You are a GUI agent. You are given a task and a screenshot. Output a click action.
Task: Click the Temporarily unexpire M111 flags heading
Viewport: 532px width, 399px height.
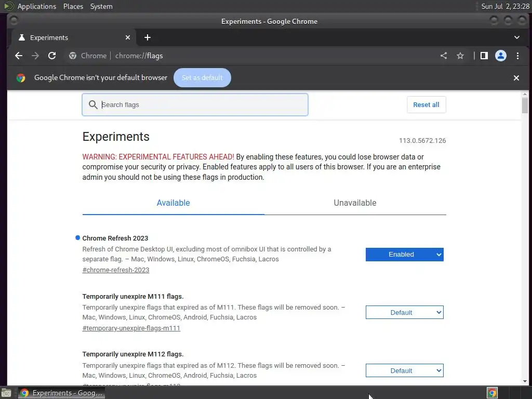(133, 297)
